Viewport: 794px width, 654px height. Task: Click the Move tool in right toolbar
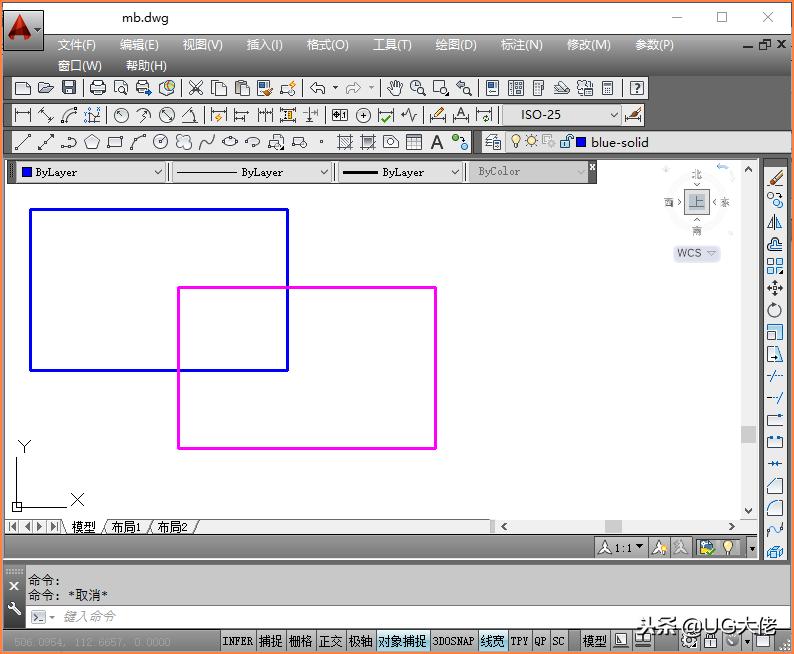pyautogui.click(x=775, y=288)
